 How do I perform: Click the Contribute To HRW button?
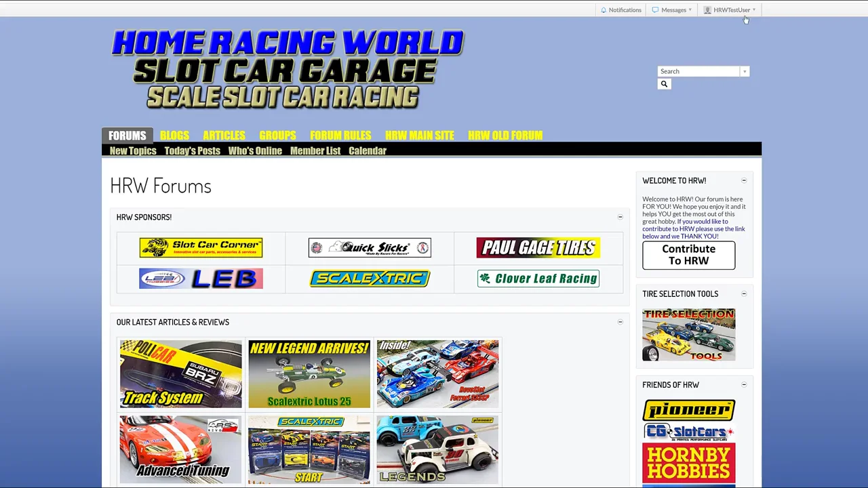688,255
